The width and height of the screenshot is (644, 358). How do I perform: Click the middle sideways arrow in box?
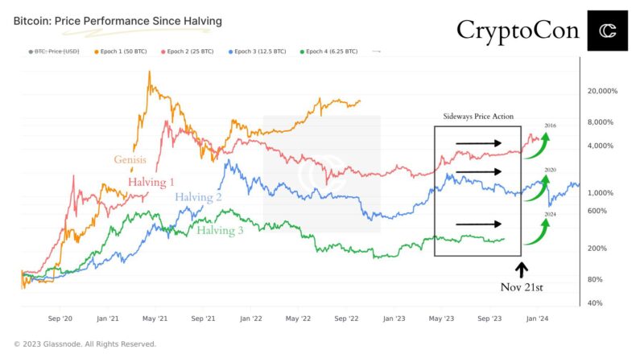tap(478, 172)
